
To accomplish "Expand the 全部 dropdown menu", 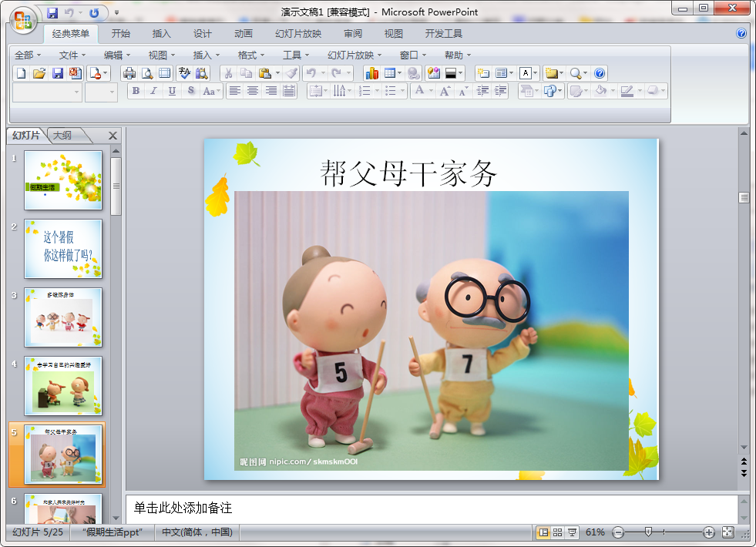I will (x=28, y=55).
